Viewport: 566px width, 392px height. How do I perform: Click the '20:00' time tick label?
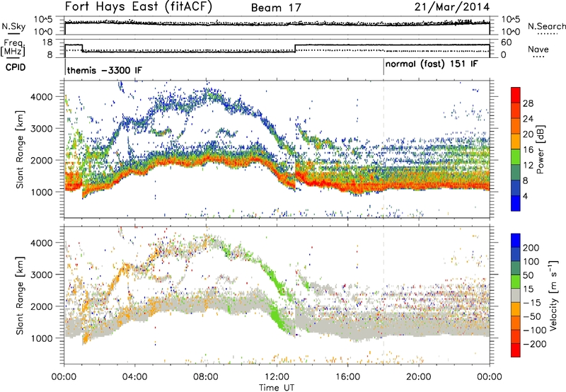point(418,377)
